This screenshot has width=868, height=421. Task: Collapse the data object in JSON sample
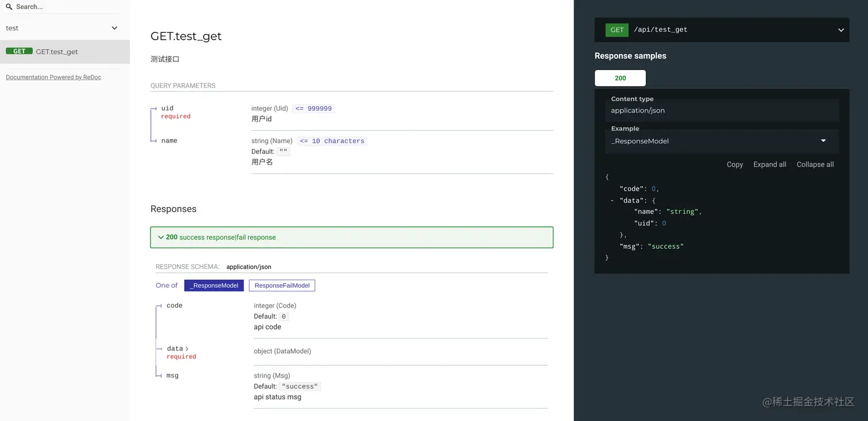tap(612, 200)
